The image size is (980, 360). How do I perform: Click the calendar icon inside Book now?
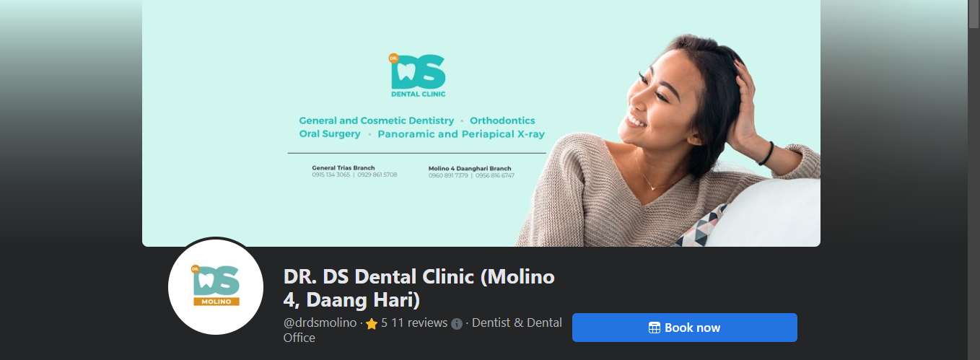tap(655, 328)
